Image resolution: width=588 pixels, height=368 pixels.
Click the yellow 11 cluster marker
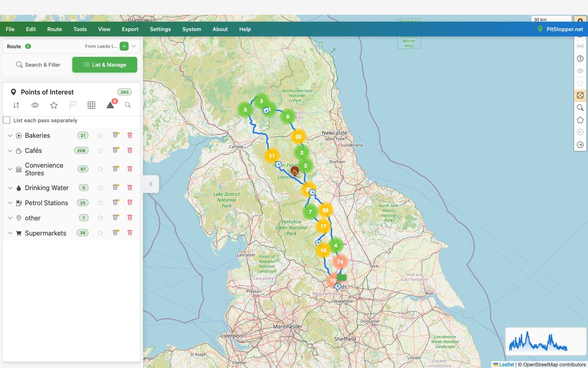pyautogui.click(x=272, y=156)
